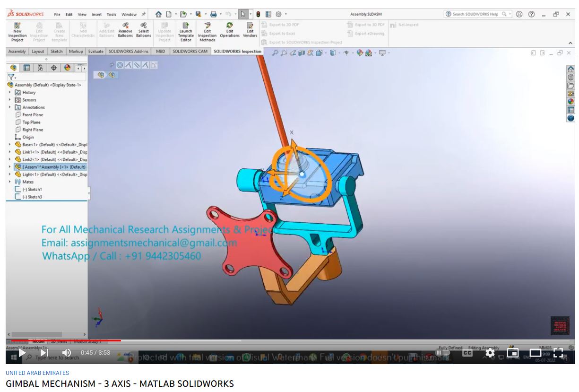Open the Tools menu
The image size is (579, 392).
[112, 15]
